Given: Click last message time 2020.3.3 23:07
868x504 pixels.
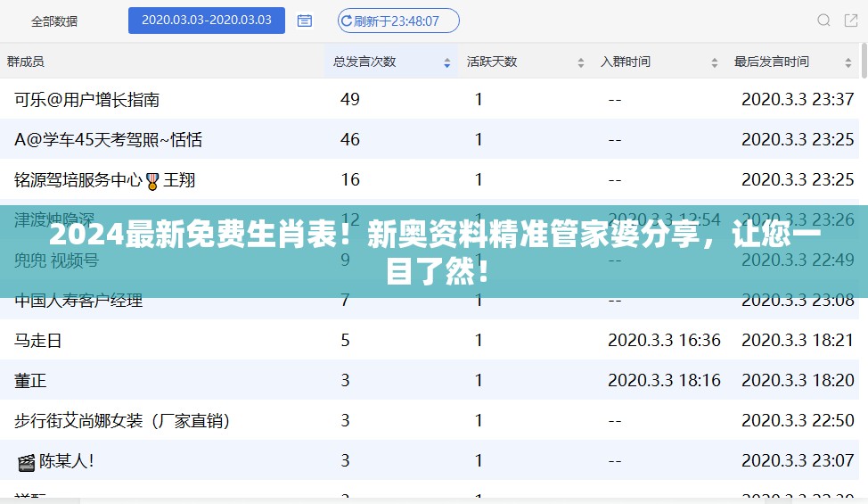Looking at the screenshot, I should click(798, 460).
